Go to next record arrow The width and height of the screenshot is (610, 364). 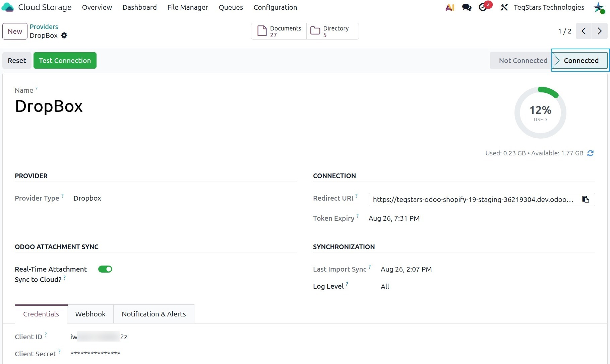click(x=600, y=31)
